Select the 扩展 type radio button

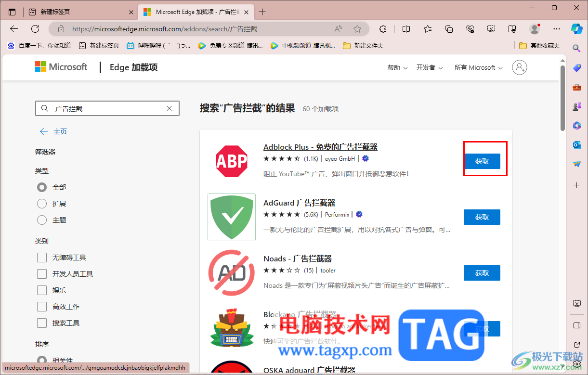(42, 204)
